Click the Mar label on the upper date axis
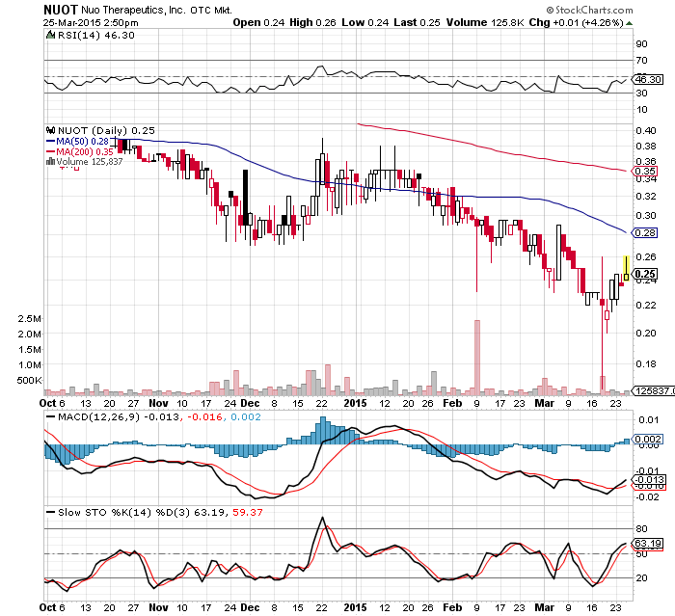 (544, 403)
